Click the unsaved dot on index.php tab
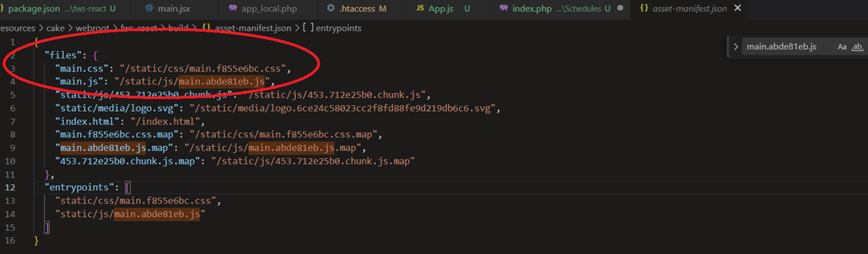Screen dimensions: 868x254 620,9
